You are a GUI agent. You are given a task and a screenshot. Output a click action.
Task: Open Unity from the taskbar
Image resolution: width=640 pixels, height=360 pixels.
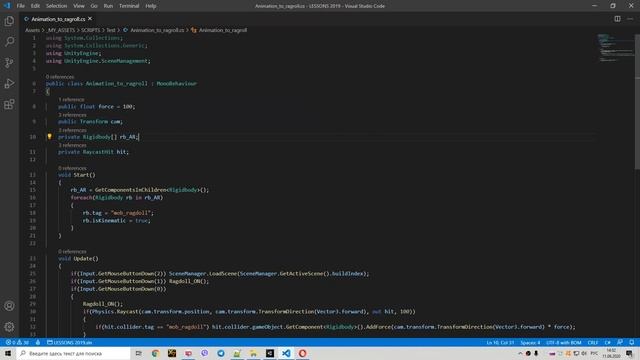[x=270, y=353]
